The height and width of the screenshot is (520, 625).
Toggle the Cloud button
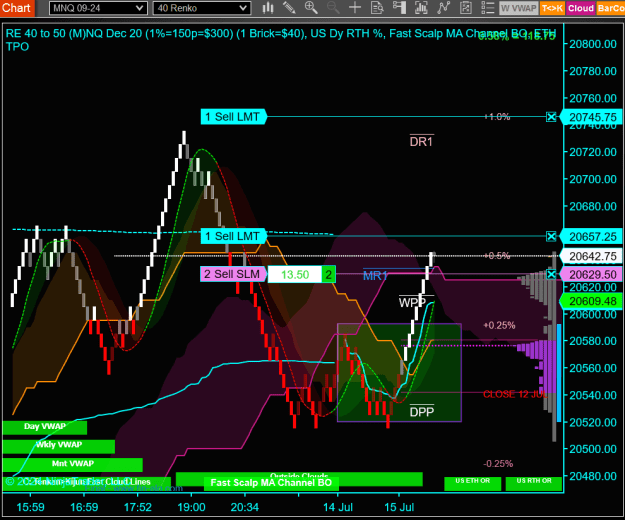point(581,8)
